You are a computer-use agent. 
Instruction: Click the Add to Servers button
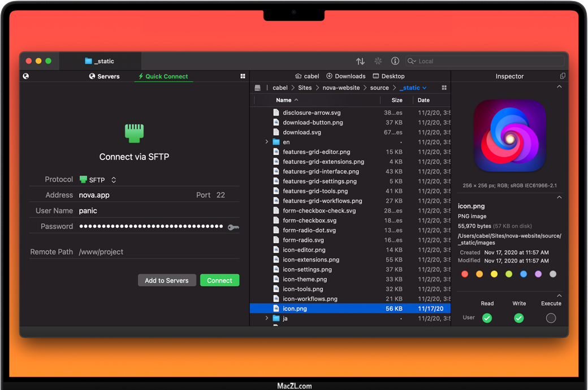click(167, 280)
